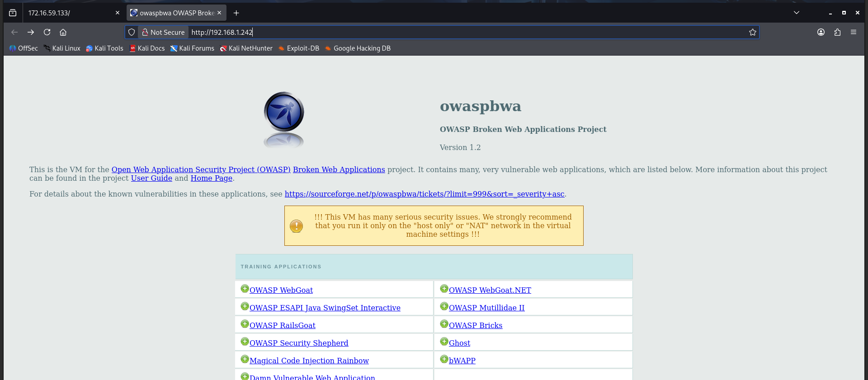
Task: Open a new tab with plus
Action: coord(236,13)
